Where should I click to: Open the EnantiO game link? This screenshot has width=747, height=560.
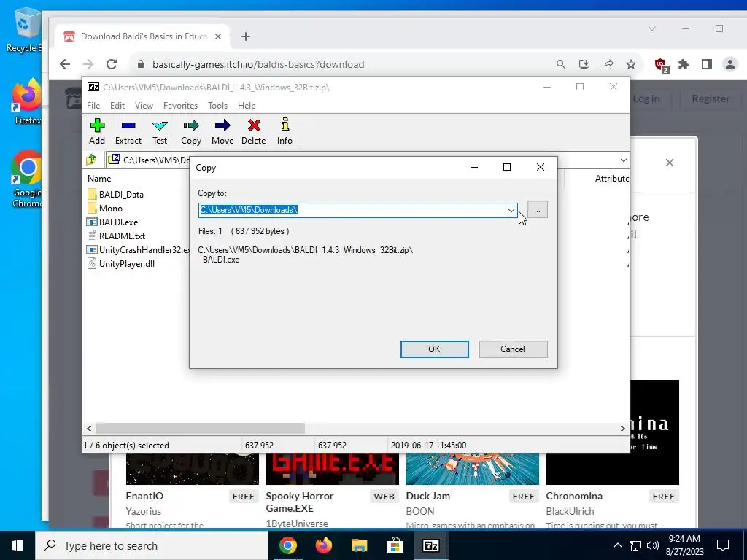pos(144,496)
